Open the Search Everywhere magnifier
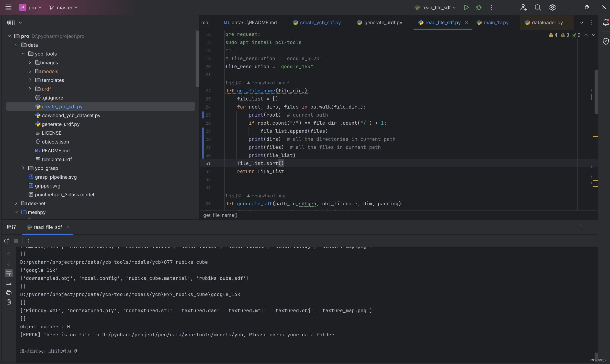610x364 pixels. point(538,7)
